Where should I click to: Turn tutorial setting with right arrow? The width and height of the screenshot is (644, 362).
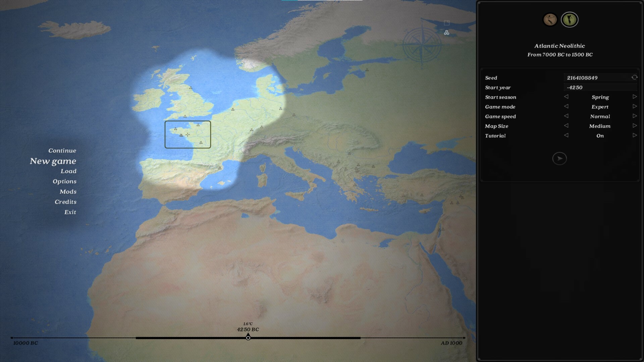(x=635, y=135)
